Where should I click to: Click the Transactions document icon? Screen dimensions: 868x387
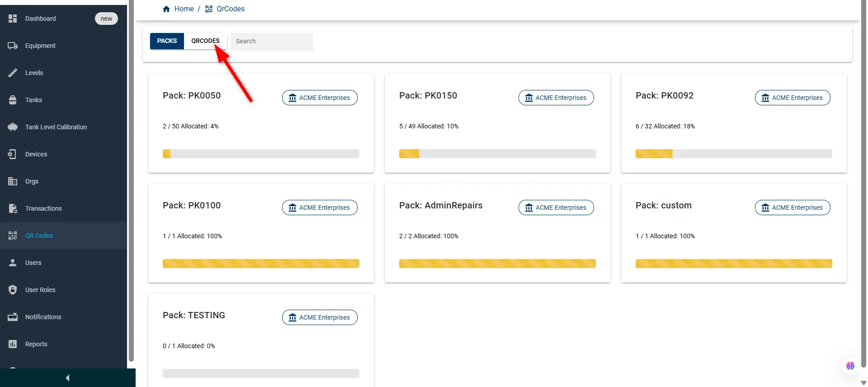[13, 208]
